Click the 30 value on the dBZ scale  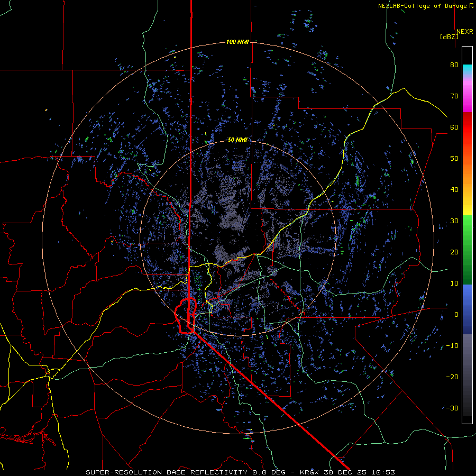coord(454,221)
